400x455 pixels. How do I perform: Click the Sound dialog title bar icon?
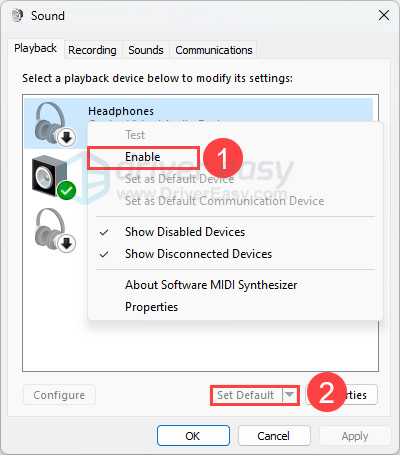click(17, 15)
